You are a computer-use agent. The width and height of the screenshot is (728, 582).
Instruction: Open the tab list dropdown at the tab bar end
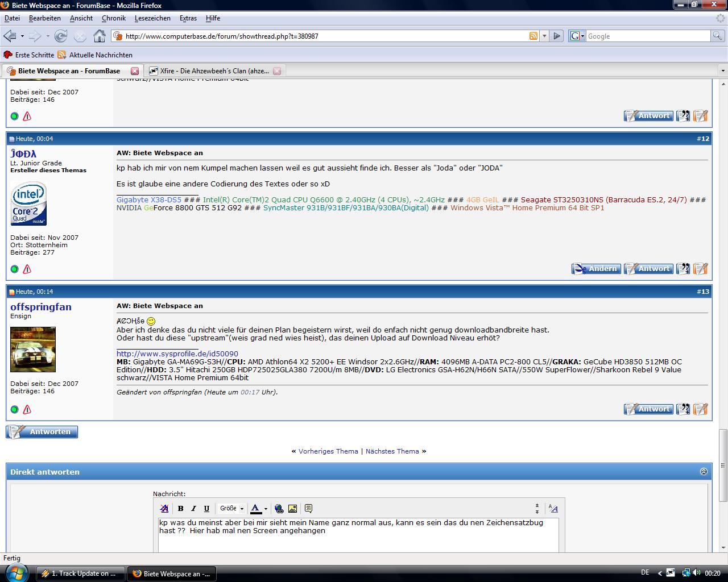point(722,71)
